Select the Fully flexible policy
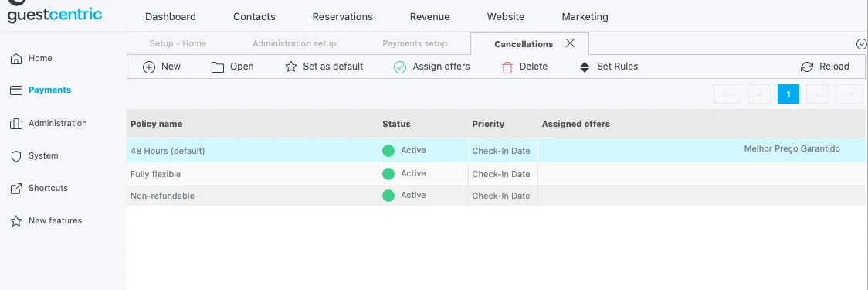The image size is (868, 290). (x=155, y=174)
